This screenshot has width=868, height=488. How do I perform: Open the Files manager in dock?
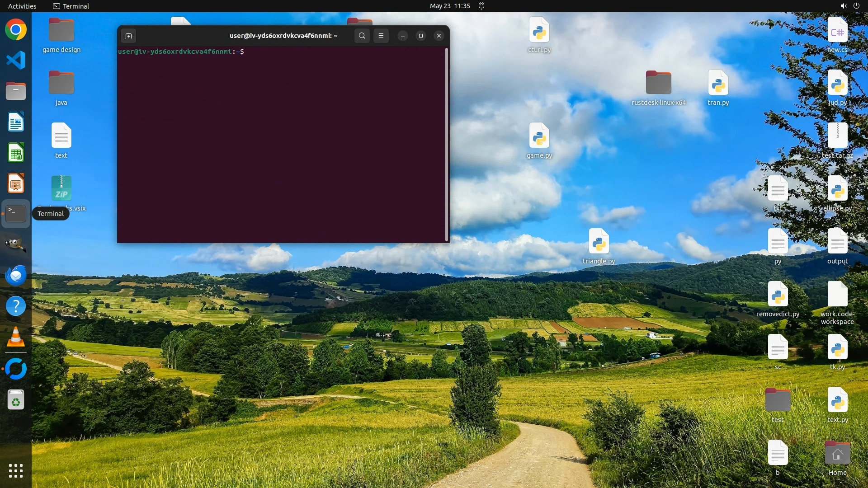16,91
